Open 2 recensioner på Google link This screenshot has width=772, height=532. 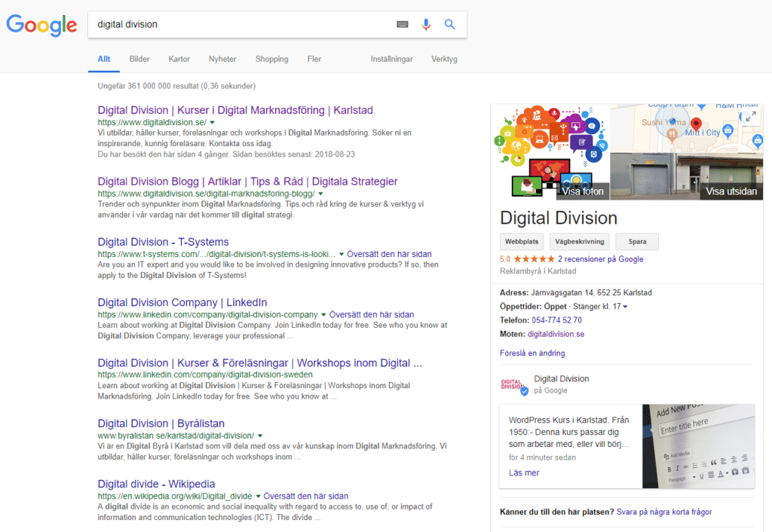pyautogui.click(x=600, y=259)
